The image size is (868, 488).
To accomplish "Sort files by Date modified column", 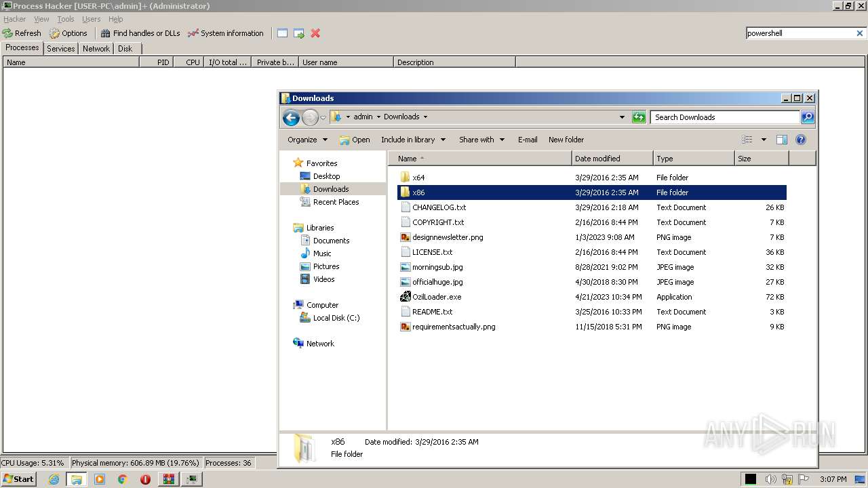I will (x=612, y=159).
